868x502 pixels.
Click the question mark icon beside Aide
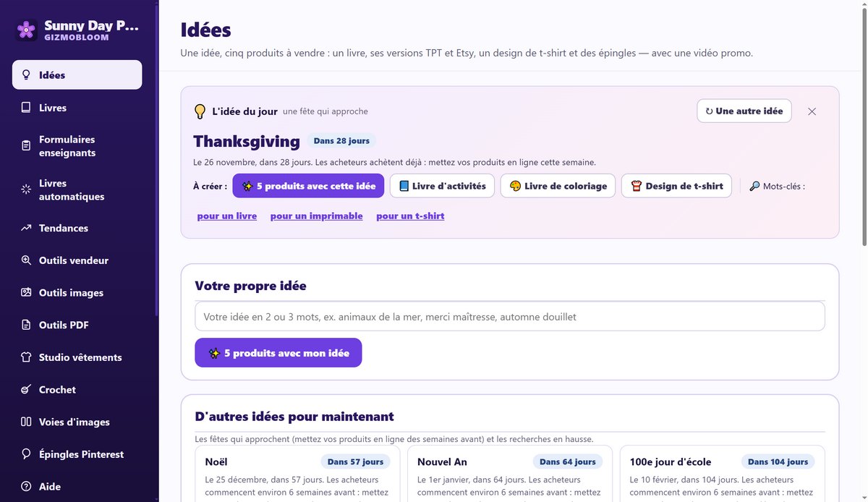[26, 486]
